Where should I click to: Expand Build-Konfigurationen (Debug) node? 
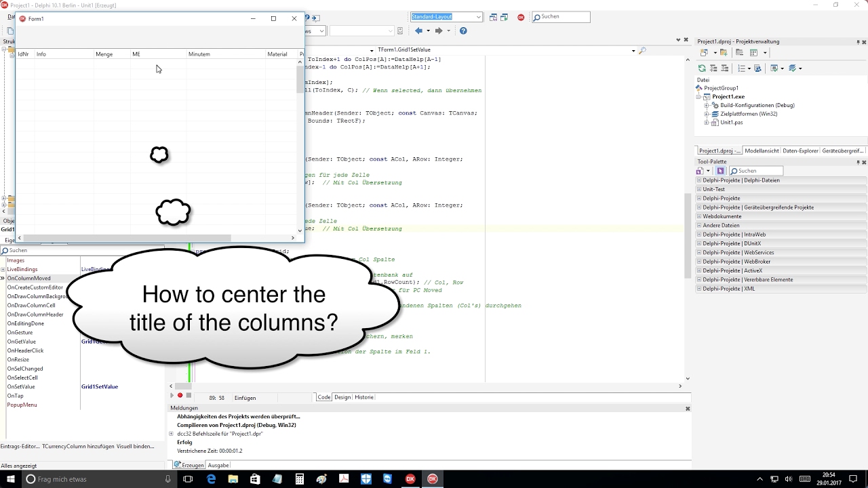tap(707, 105)
